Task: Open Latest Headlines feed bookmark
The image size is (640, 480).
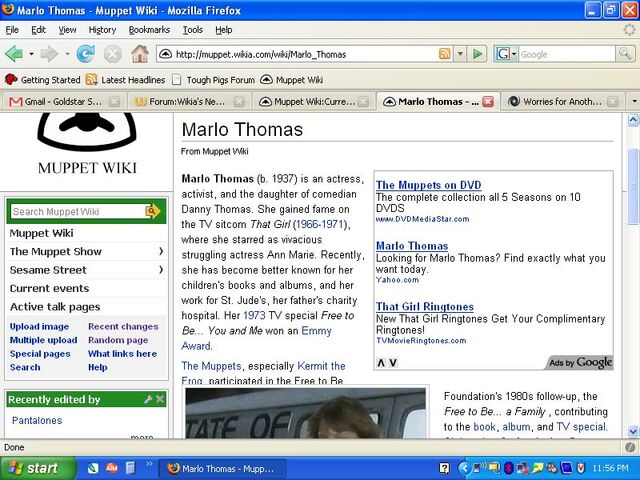Action: point(125,80)
